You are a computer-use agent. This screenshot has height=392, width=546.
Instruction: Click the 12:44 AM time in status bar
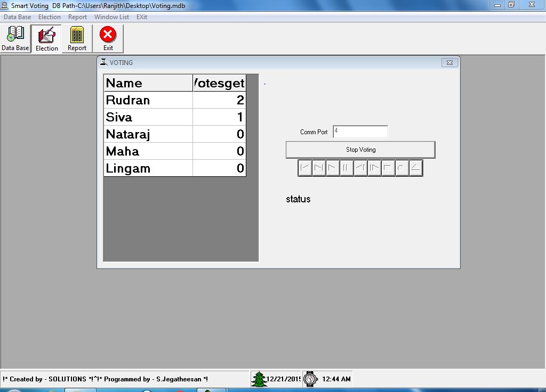(x=336, y=379)
